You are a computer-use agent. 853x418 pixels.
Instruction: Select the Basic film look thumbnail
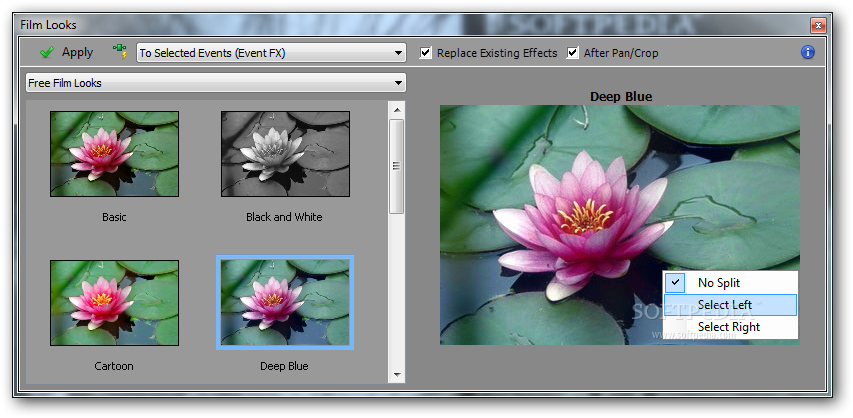pyautogui.click(x=114, y=154)
